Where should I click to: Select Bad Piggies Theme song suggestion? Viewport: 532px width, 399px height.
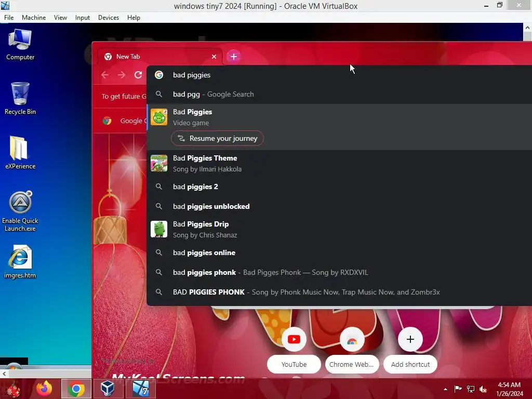tap(339, 164)
